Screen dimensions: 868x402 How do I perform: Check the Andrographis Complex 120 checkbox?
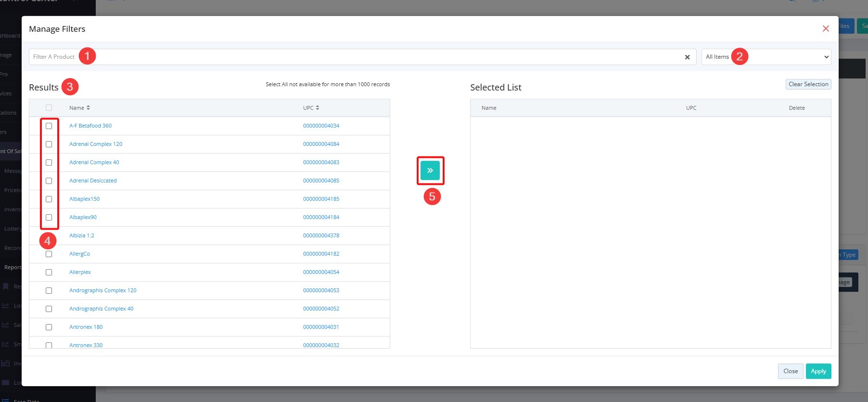click(49, 291)
